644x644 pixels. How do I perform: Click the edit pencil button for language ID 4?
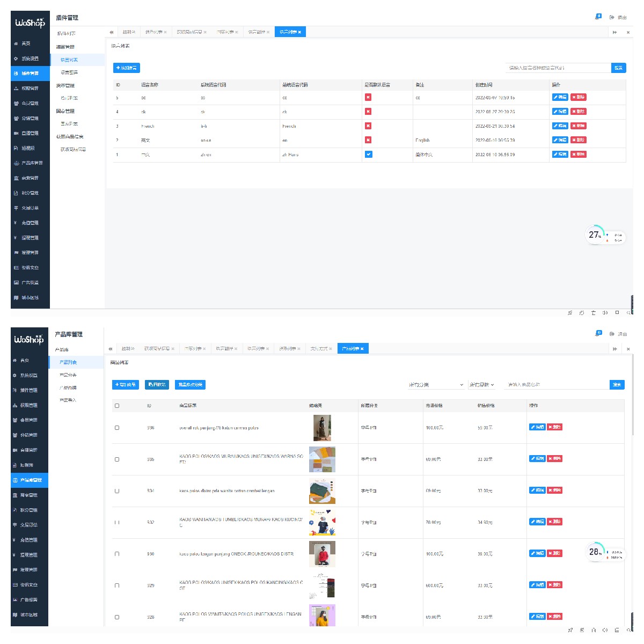[x=560, y=112]
